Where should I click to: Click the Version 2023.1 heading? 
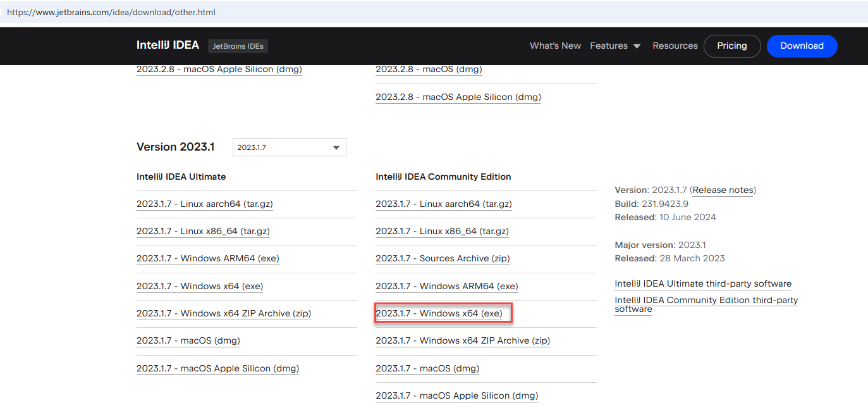click(x=175, y=147)
